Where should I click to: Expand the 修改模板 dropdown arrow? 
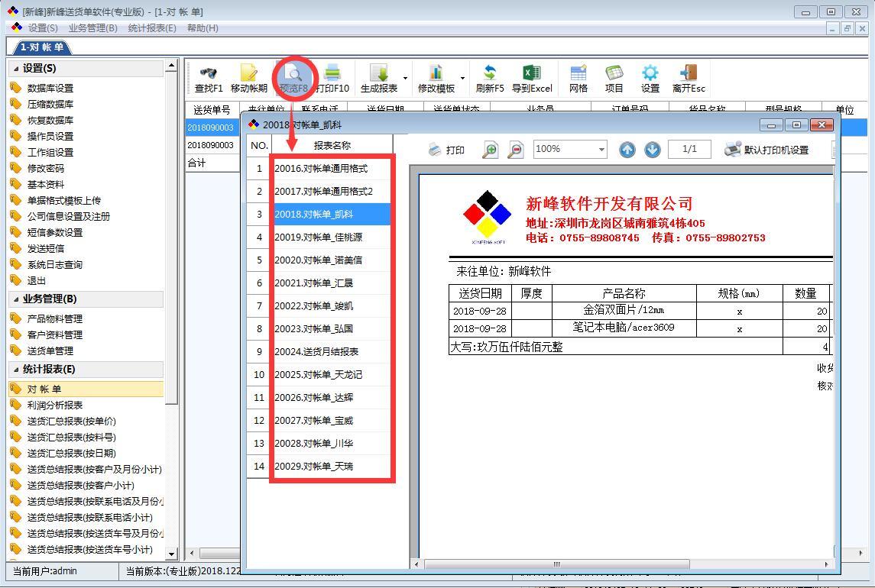tap(462, 78)
